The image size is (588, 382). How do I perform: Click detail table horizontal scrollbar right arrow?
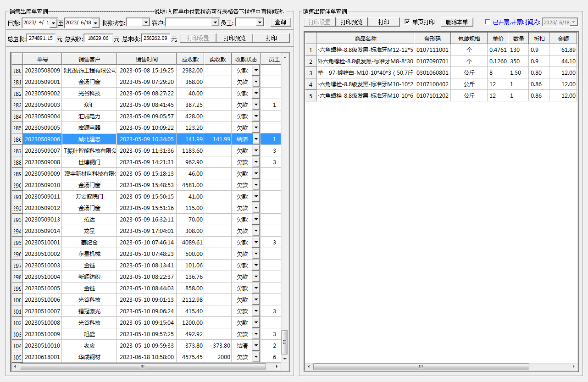coord(573,366)
